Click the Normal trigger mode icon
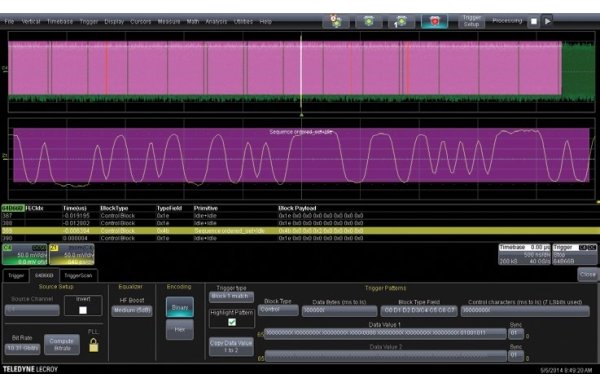 tap(369, 21)
